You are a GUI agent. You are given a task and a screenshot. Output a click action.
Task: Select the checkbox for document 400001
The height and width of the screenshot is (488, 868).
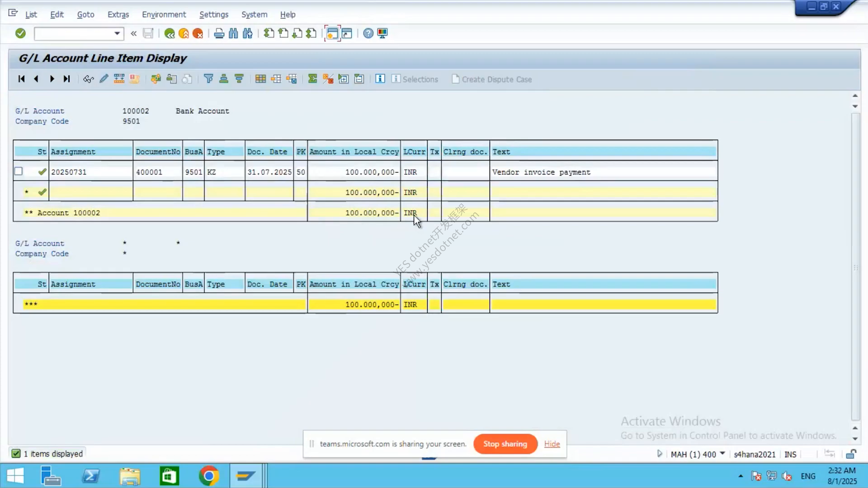click(19, 171)
